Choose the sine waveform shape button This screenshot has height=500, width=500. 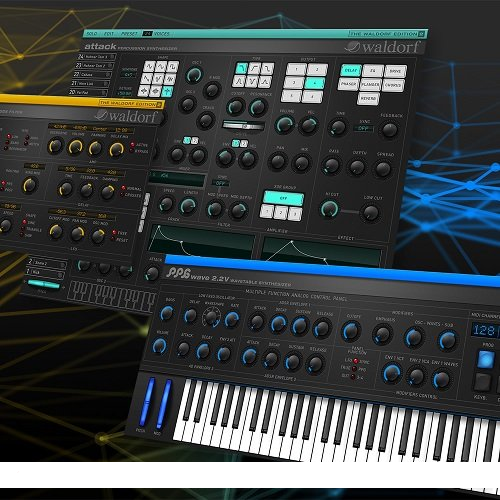(149, 67)
